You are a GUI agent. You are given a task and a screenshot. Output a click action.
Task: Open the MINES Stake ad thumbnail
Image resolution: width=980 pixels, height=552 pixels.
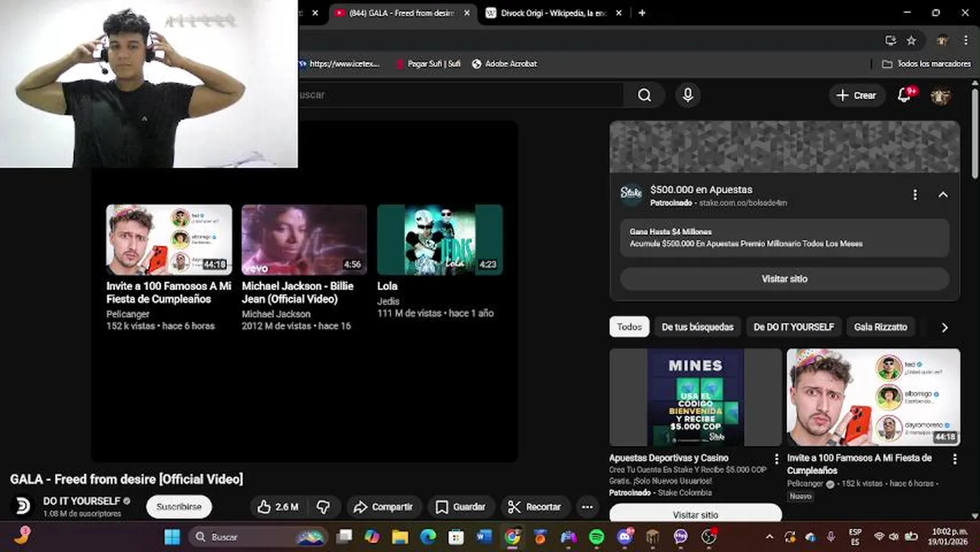pos(696,397)
